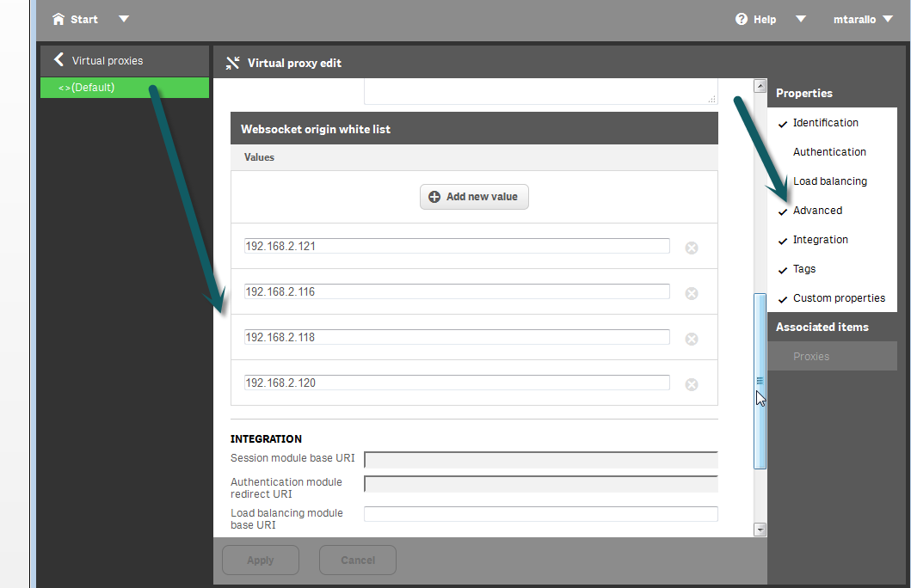Click the Cancel button
Viewport: 911px width, 588px height.
click(x=357, y=560)
